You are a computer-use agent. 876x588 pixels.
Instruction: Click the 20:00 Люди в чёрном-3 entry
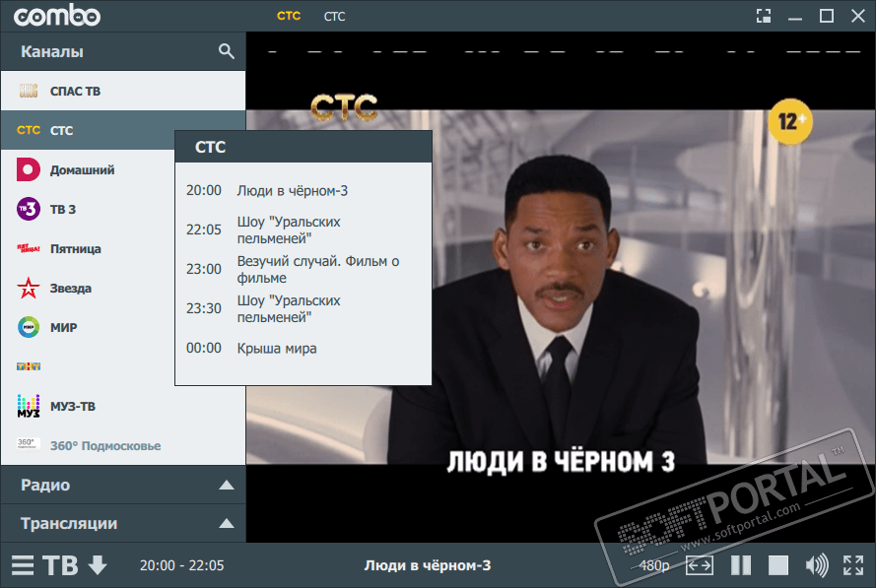(303, 190)
